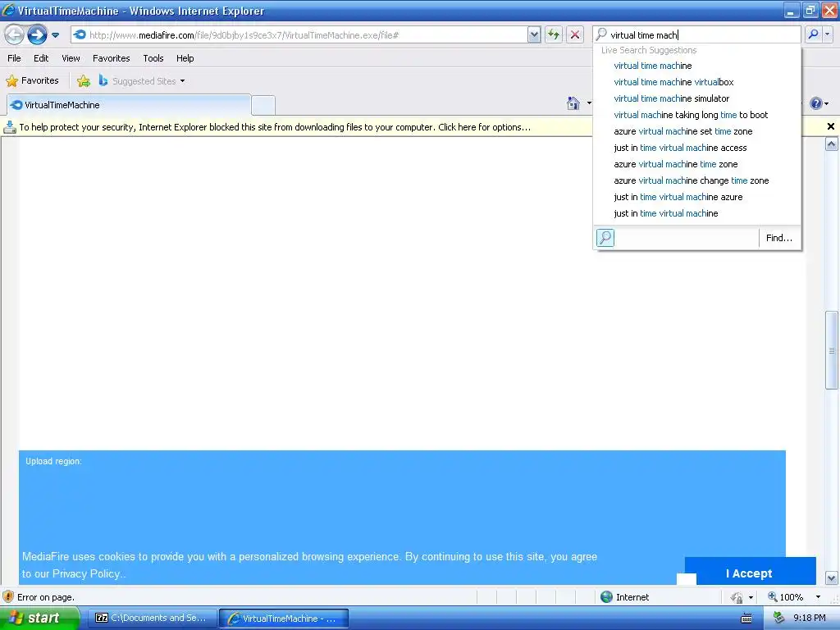Open the status bar privacy/protected mode icon
This screenshot has width=840, height=630.
coord(737,597)
